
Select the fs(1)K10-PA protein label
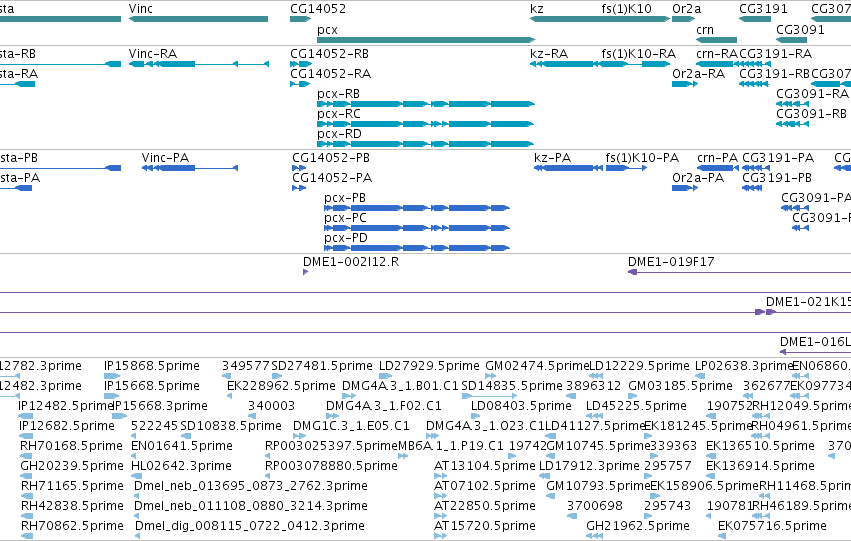pyautogui.click(x=643, y=158)
